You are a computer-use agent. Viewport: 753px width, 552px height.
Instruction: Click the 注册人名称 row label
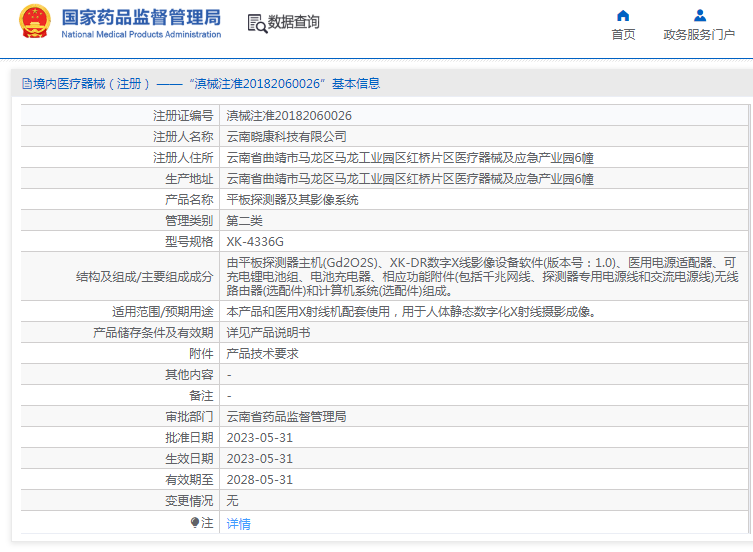183,137
